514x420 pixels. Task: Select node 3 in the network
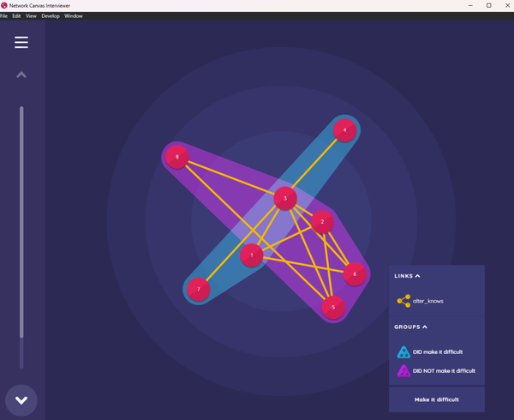tap(285, 199)
